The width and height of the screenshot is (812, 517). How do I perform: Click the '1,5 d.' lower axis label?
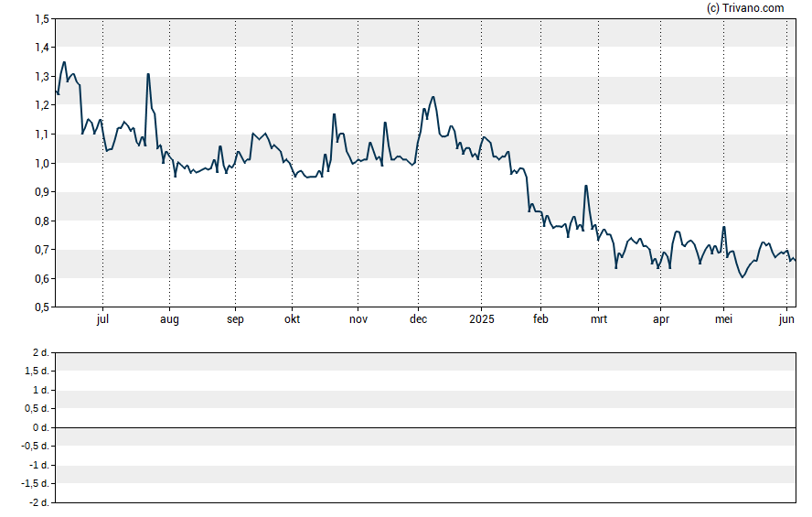[37, 371]
